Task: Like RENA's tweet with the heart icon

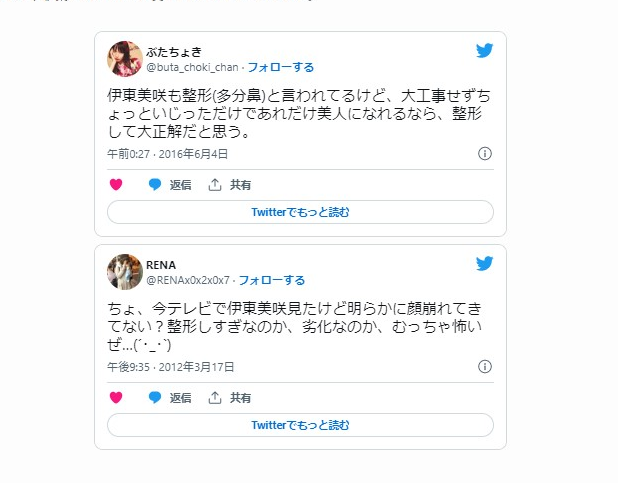Action: pos(116,397)
